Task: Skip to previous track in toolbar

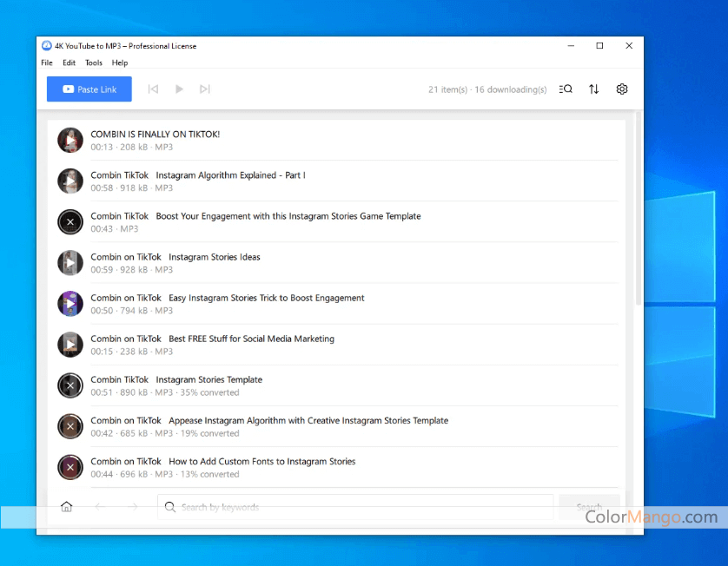Action: [x=153, y=89]
